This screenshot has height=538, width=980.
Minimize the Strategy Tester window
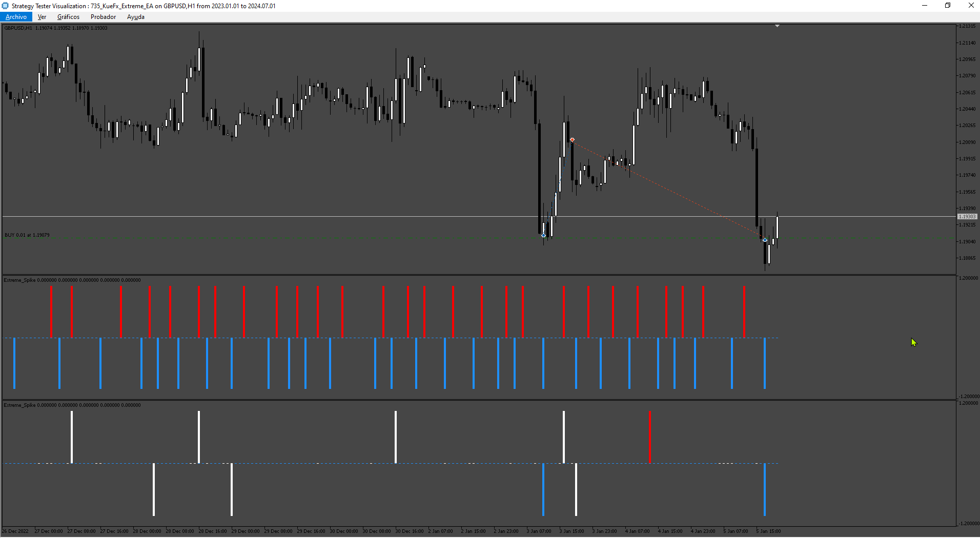click(925, 6)
